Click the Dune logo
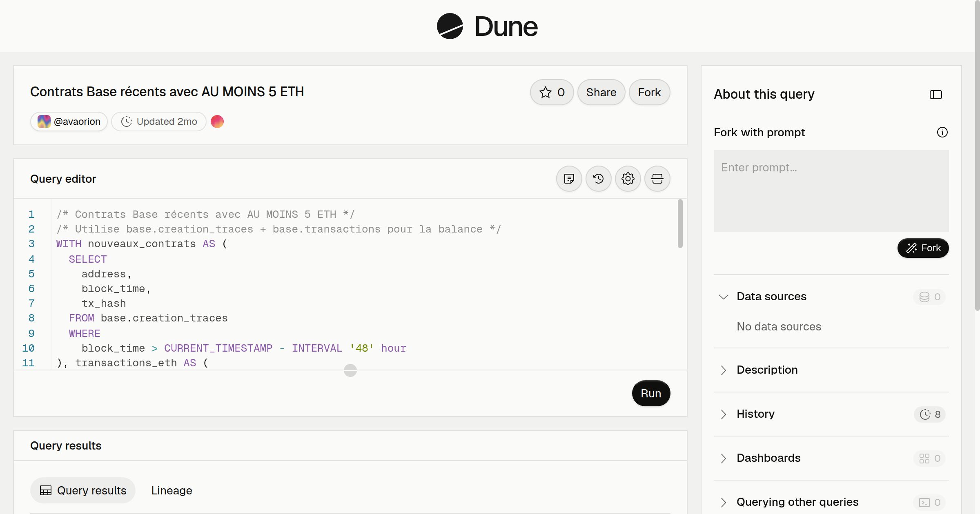 click(487, 26)
